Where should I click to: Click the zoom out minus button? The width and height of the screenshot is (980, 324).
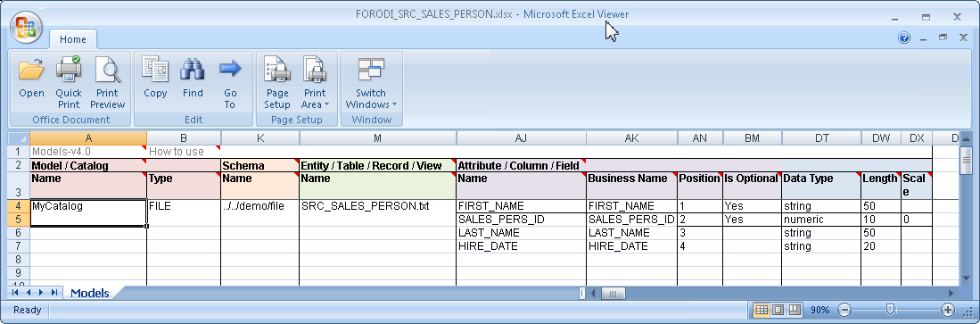click(844, 310)
